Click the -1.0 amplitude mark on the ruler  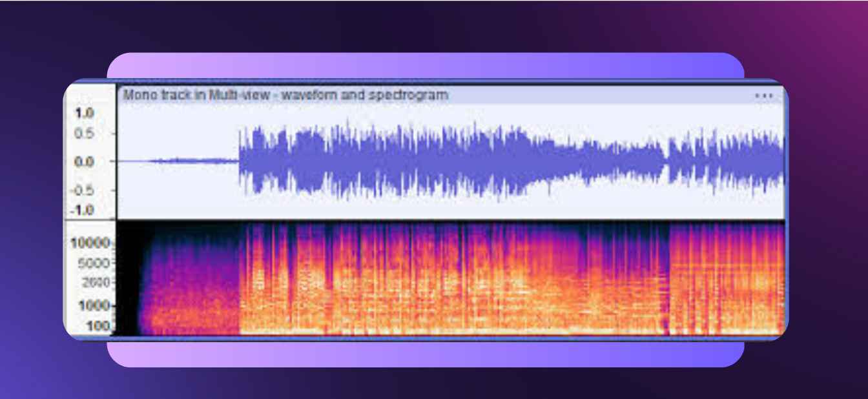(x=82, y=209)
